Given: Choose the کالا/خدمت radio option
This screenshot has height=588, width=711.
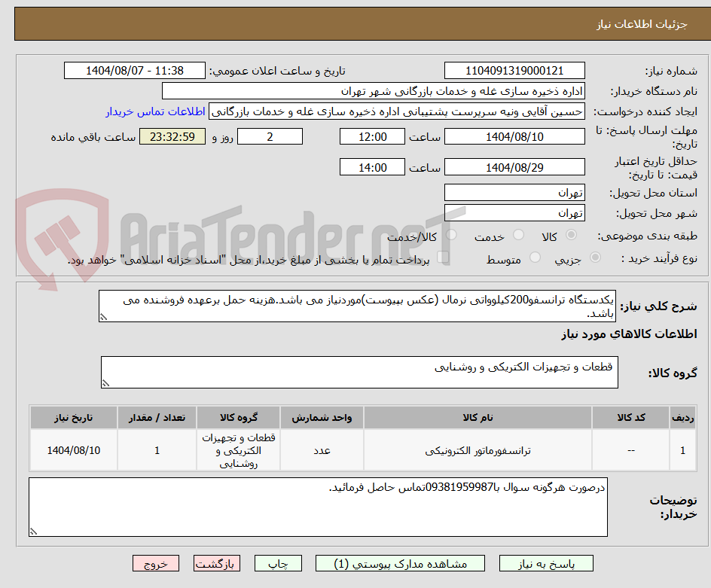Looking at the screenshot, I should (451, 234).
